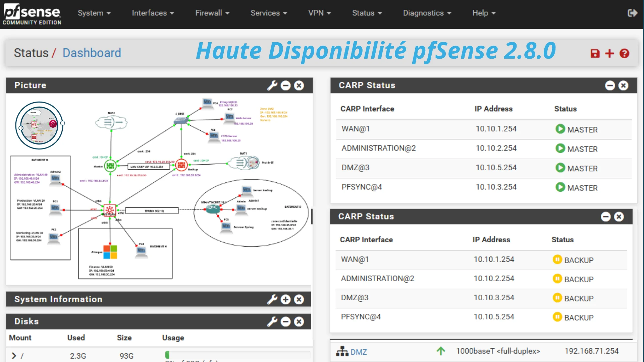Close the first CARP Status widget
644x362 pixels.
pyautogui.click(x=623, y=85)
